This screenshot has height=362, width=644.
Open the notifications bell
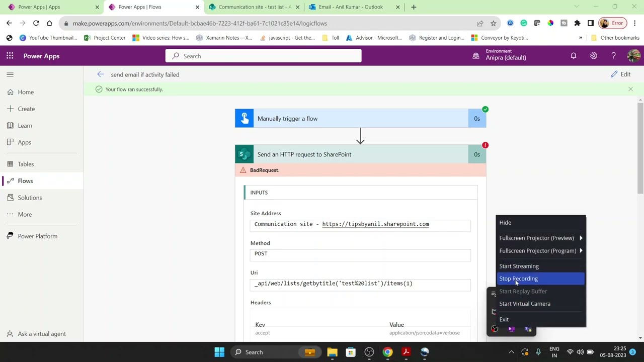(x=573, y=56)
